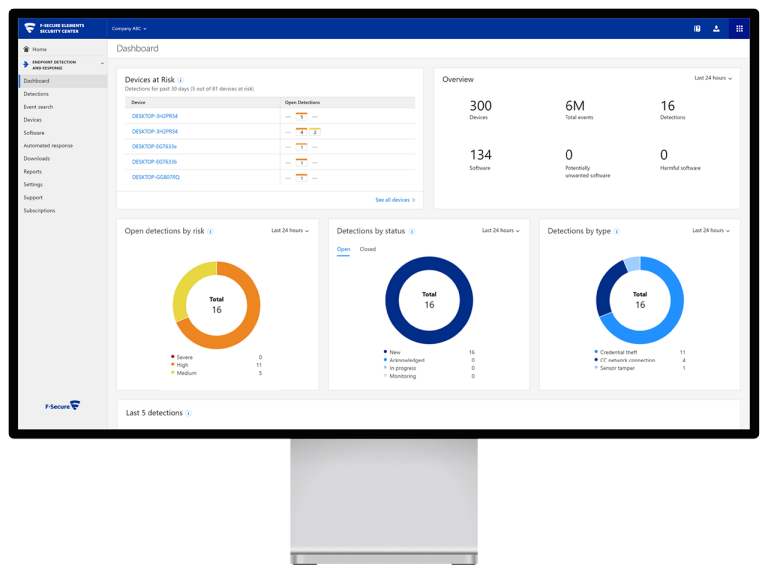
Task: Open Event search in sidebar
Action: coord(38,107)
